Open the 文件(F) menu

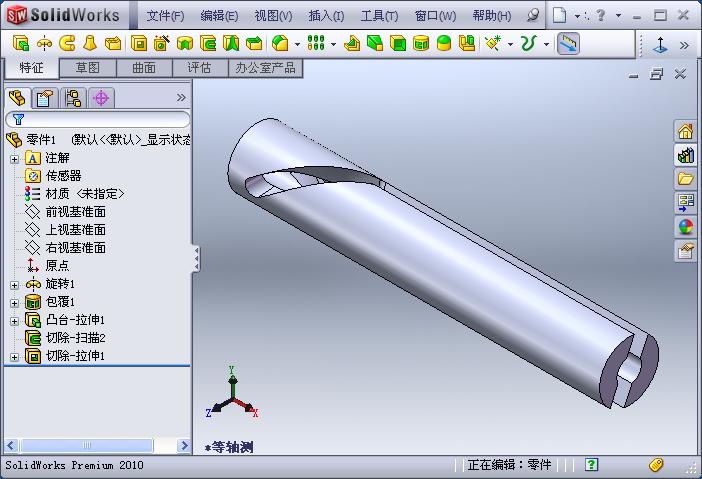165,16
